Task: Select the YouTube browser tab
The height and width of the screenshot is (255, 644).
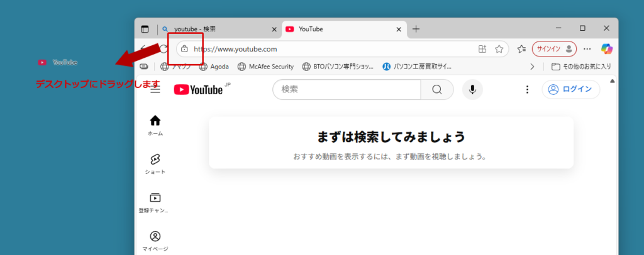Action: (344, 29)
